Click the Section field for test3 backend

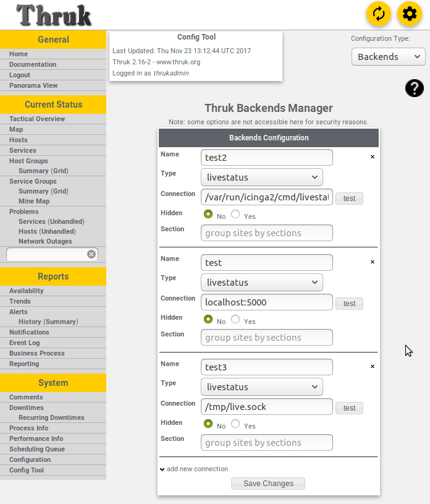[267, 443]
